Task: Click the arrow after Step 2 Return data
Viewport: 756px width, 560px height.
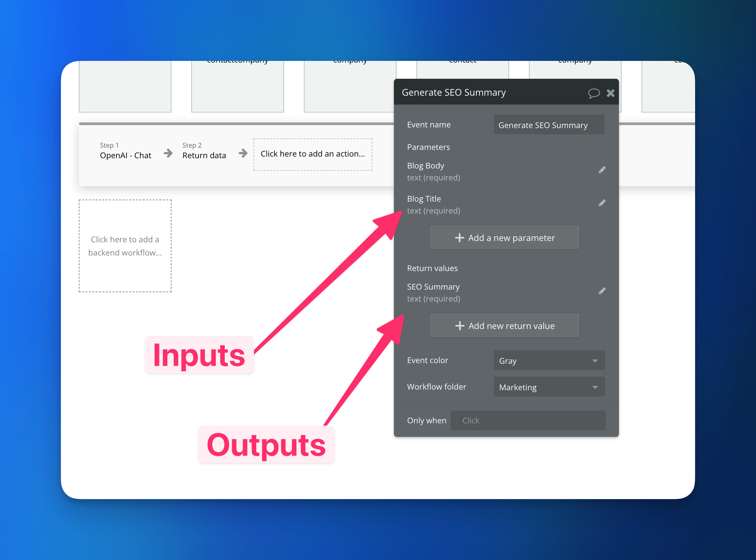Action: pyautogui.click(x=243, y=153)
